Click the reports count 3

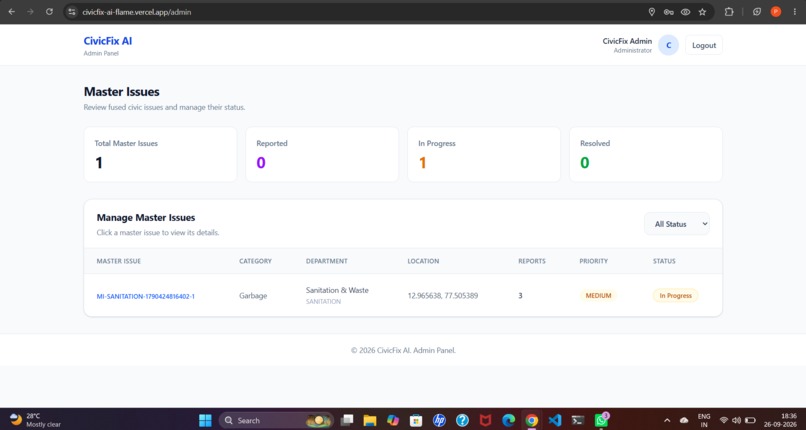[520, 296]
